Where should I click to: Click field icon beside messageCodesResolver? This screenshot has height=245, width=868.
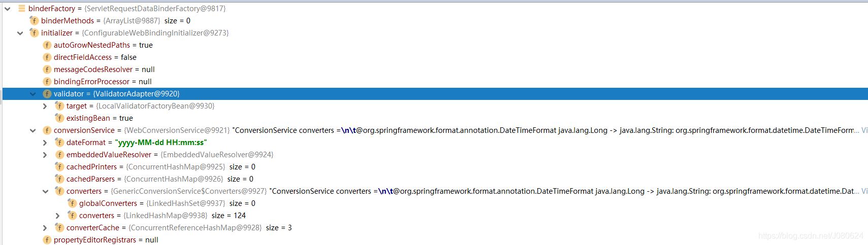click(47, 69)
